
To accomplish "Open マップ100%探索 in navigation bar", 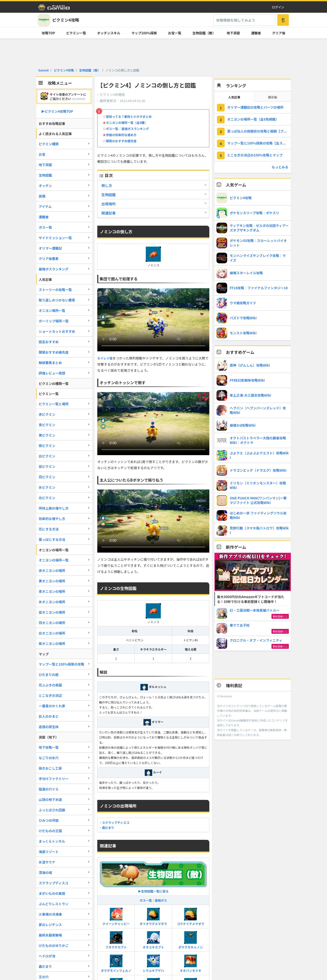I will click(144, 33).
